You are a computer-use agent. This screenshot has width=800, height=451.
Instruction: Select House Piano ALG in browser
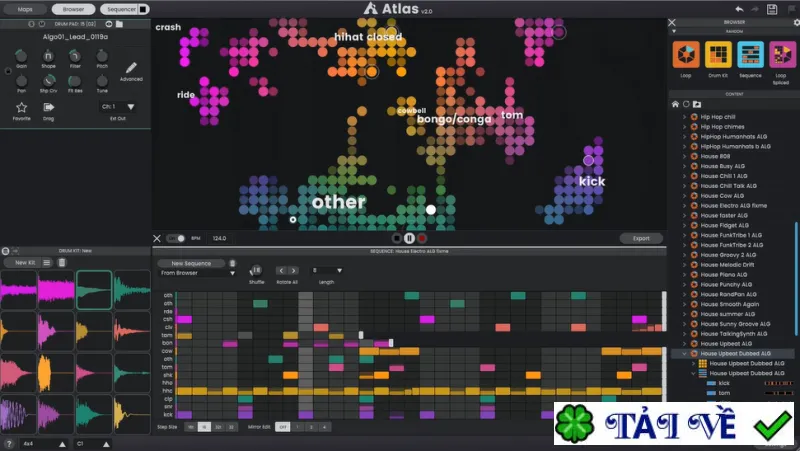click(x=723, y=274)
